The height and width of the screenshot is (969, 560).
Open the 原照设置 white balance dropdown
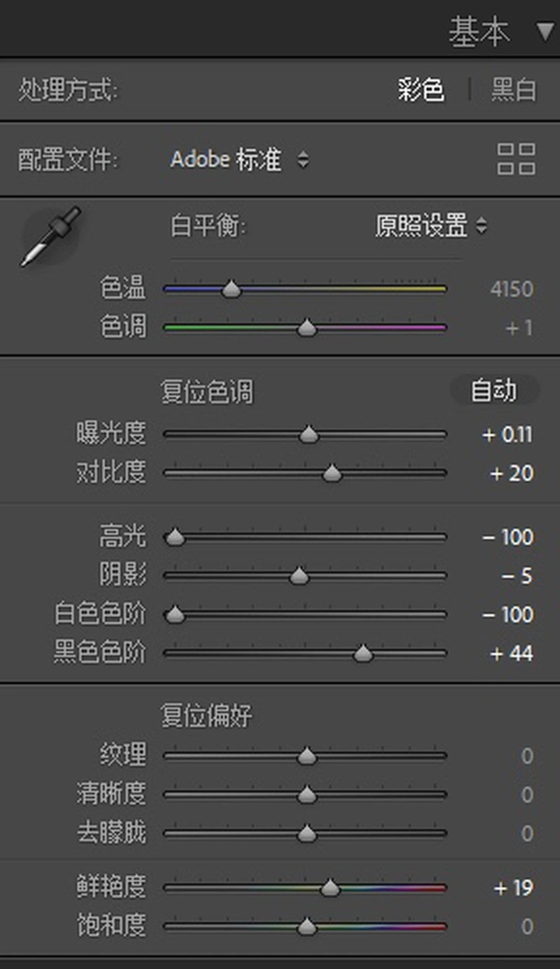pyautogui.click(x=431, y=226)
